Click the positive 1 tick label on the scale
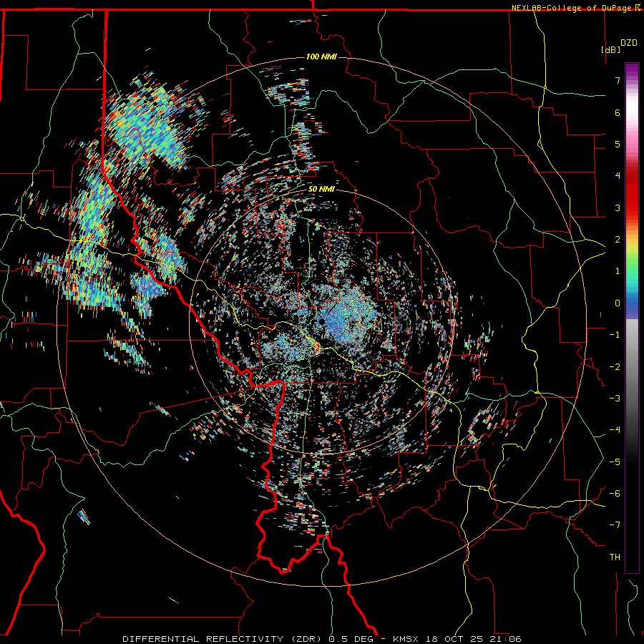Viewport: 644px width, 644px height. pos(618,271)
